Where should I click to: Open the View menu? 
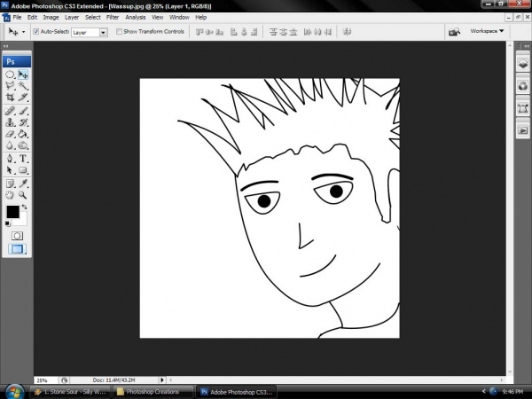pyautogui.click(x=158, y=18)
